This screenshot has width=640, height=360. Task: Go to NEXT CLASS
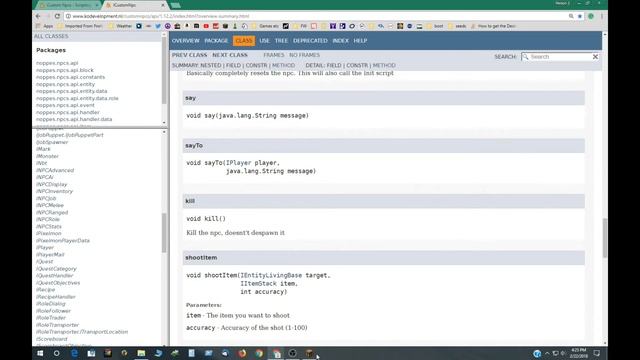click(230, 55)
